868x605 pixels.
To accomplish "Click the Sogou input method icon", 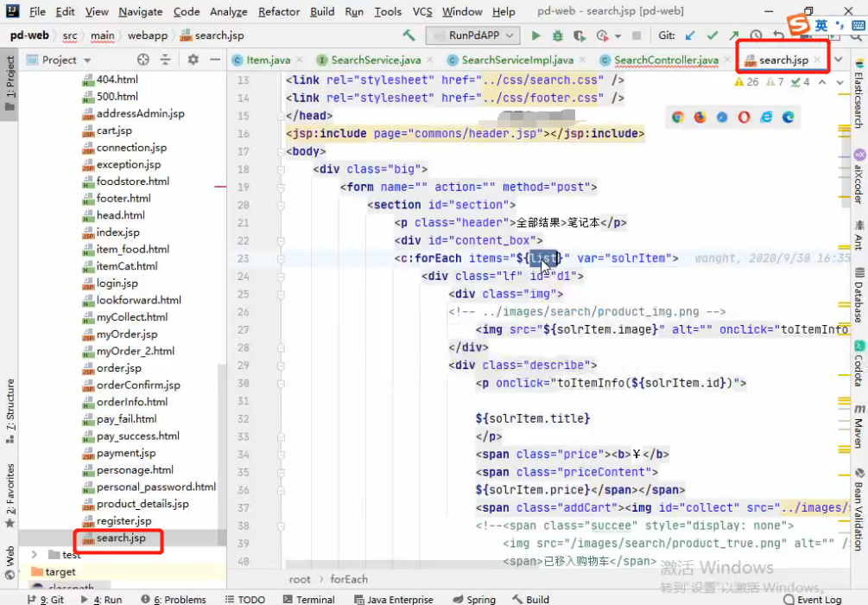I will (x=798, y=24).
